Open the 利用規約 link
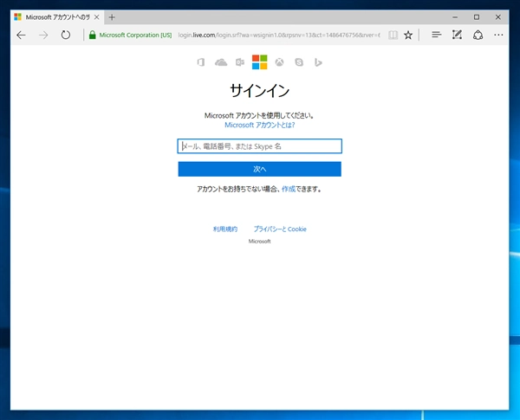The width and height of the screenshot is (520, 420). pyautogui.click(x=225, y=229)
